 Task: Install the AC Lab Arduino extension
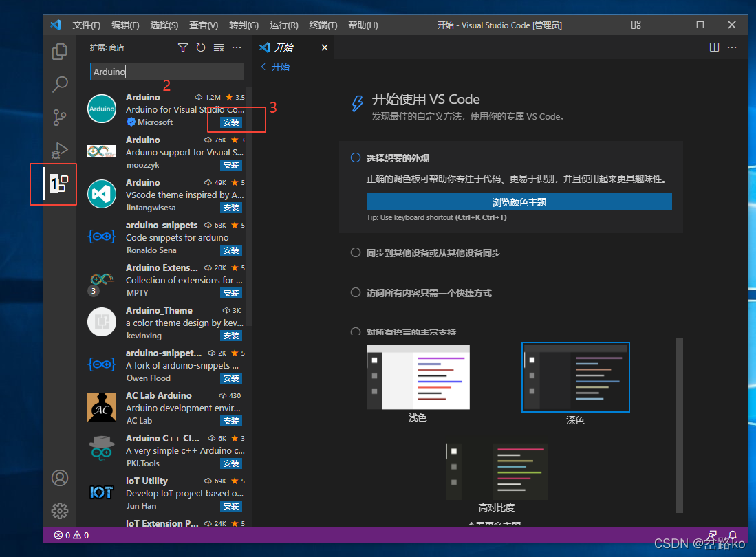231,421
